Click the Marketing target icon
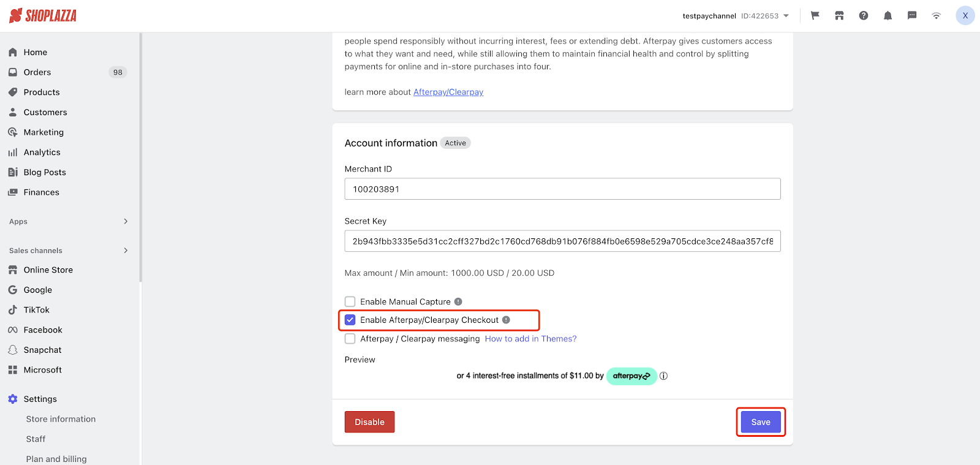Screen dimensions: 980x465 pos(13,132)
